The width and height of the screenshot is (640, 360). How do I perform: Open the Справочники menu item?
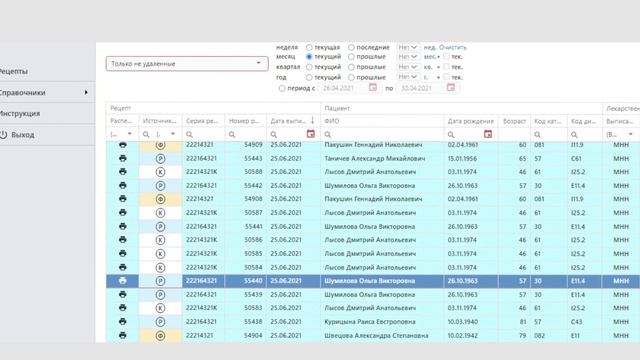coord(22,93)
